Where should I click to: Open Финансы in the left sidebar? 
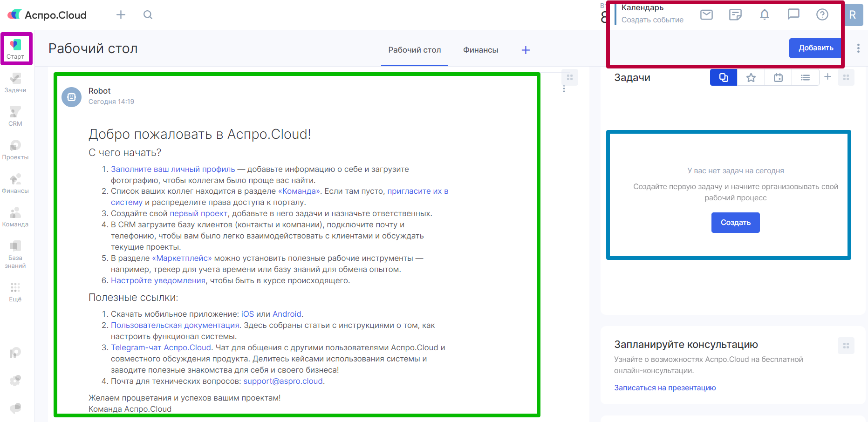coord(15,184)
